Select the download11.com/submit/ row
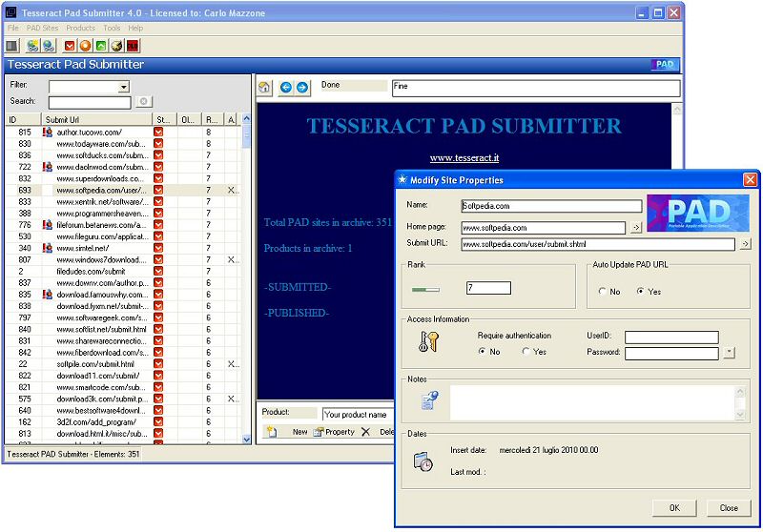 (x=123, y=376)
